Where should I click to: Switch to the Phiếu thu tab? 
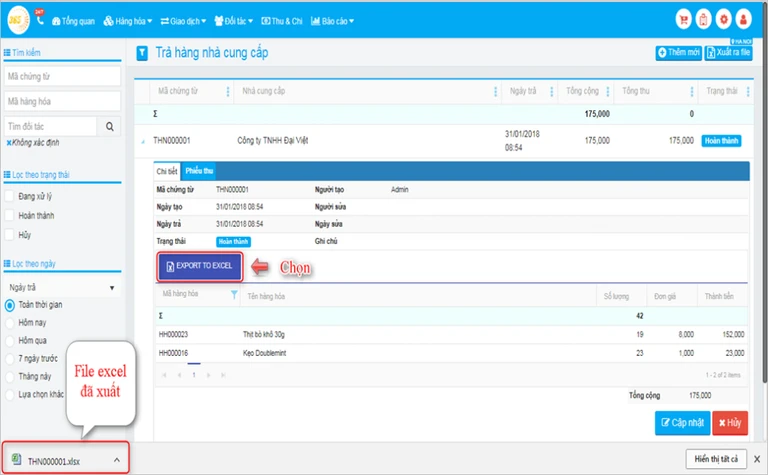(199, 171)
